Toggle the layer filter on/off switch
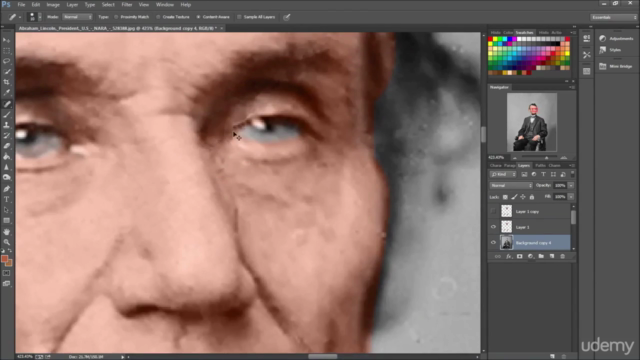 coord(572,174)
